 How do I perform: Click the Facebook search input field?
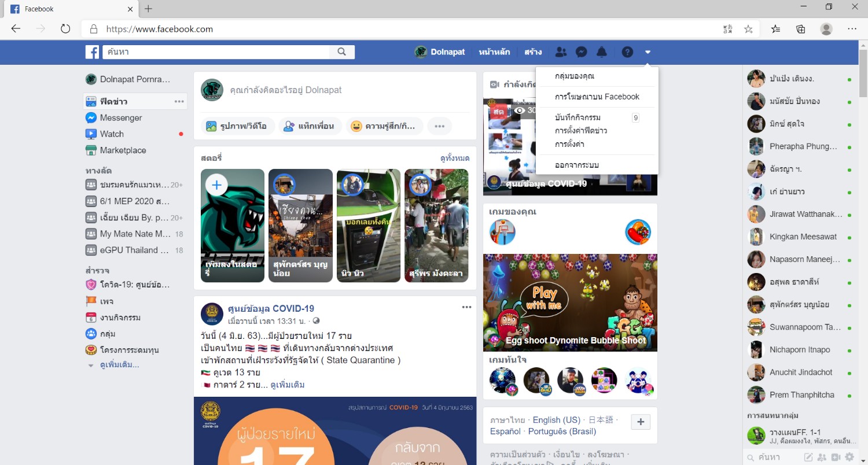coord(216,52)
